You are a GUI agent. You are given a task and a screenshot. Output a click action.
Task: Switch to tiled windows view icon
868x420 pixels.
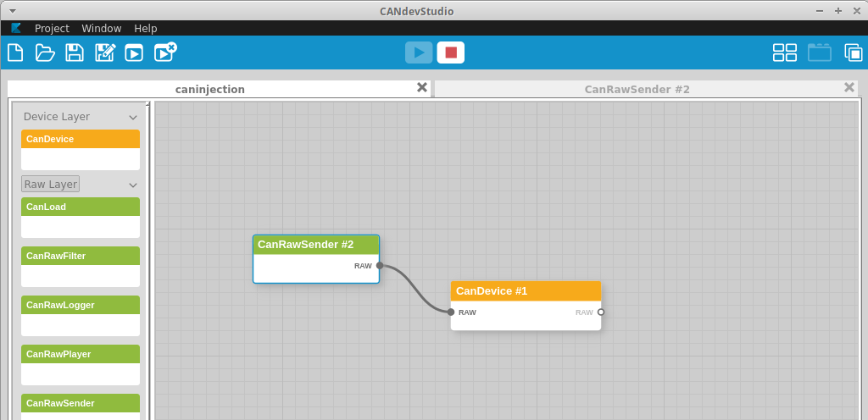point(784,52)
